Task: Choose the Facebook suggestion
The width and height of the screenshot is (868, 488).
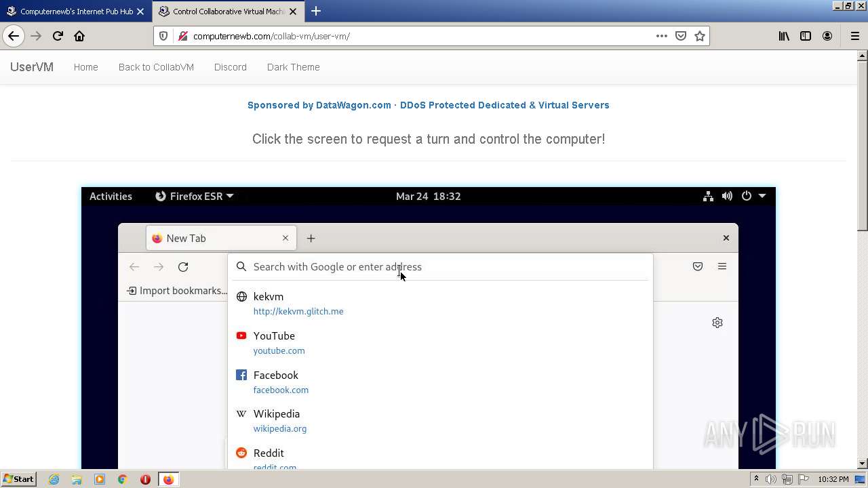Action: coord(440,382)
